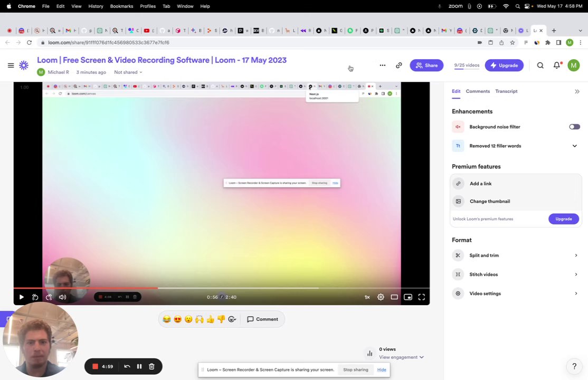
Task: Click the Share button
Action: coord(426,65)
